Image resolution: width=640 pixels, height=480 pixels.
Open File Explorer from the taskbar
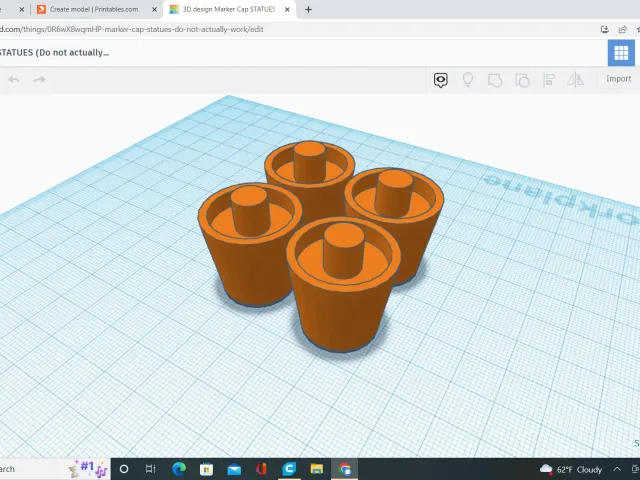(317, 469)
